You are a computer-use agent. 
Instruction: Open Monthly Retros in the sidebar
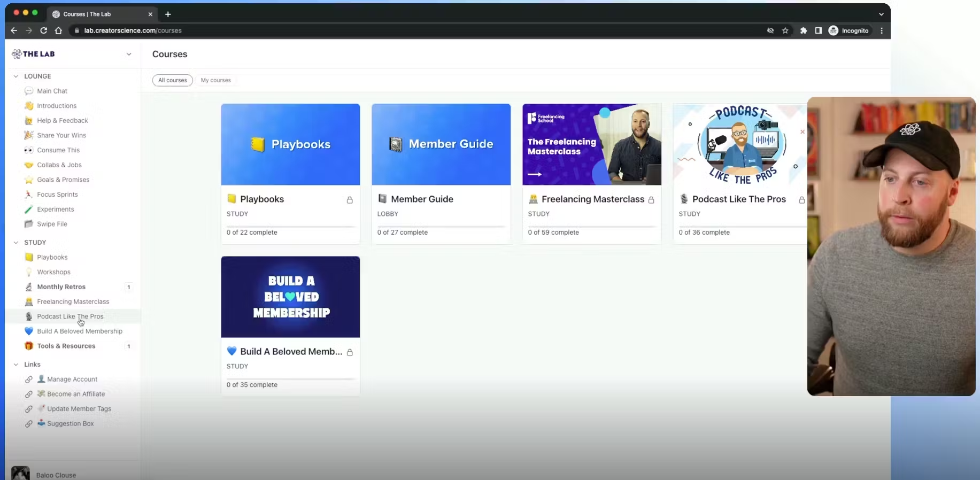61,287
